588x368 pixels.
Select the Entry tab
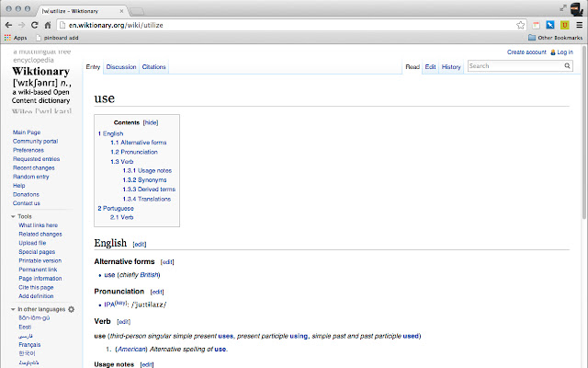click(x=93, y=67)
